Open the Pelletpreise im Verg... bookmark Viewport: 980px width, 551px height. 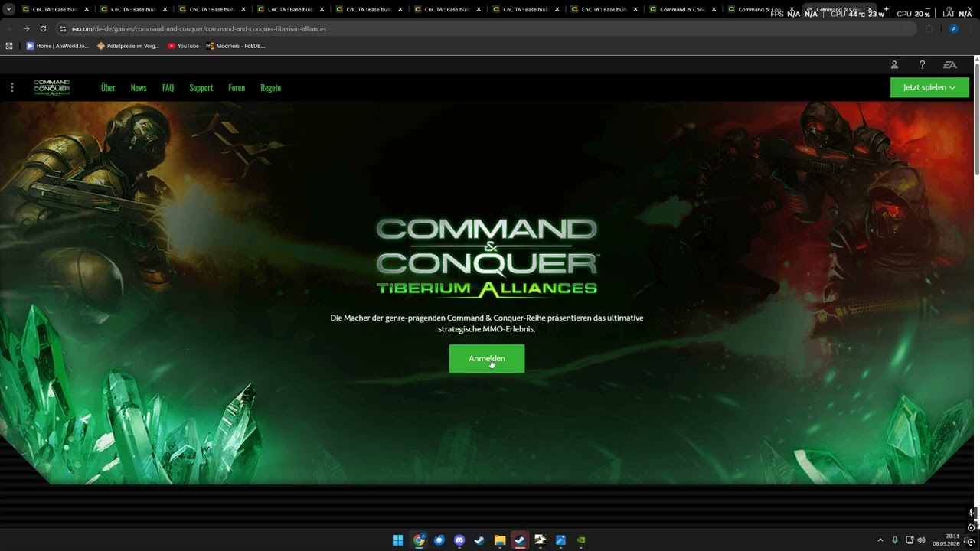[x=128, y=46]
